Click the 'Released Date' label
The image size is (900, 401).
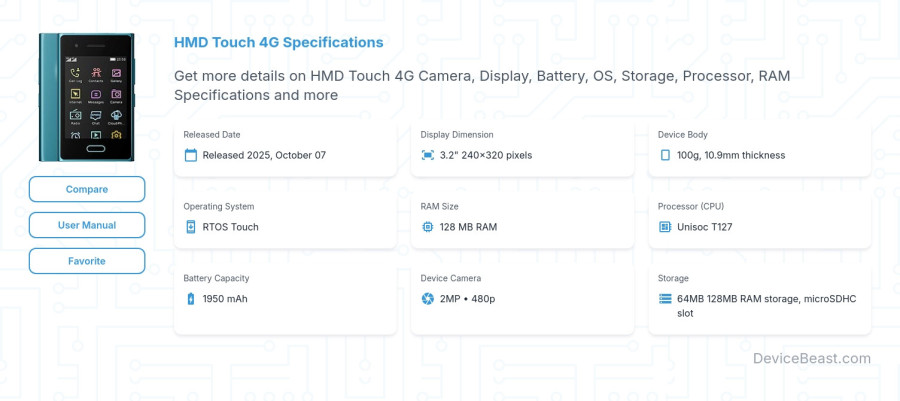(x=212, y=135)
